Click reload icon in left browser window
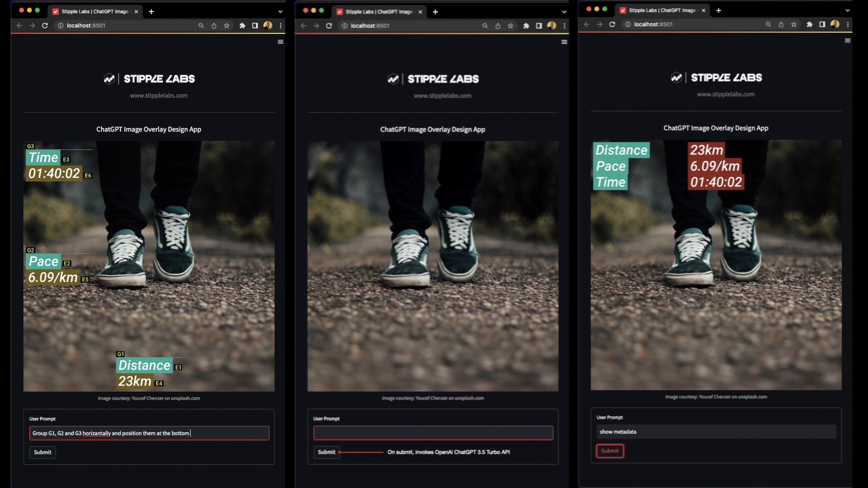Screen dimensions: 868x488 click(45, 26)
